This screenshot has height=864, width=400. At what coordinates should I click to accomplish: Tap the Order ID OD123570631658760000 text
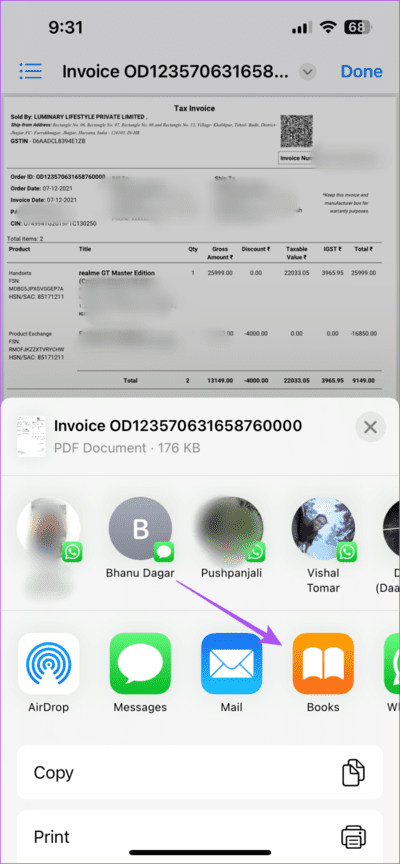click(x=58, y=177)
